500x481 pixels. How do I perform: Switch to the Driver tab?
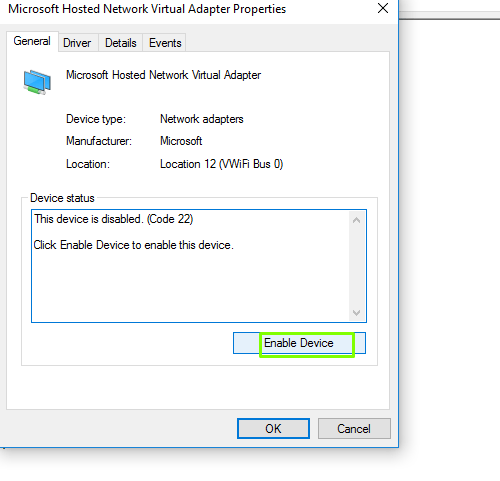pos(77,43)
